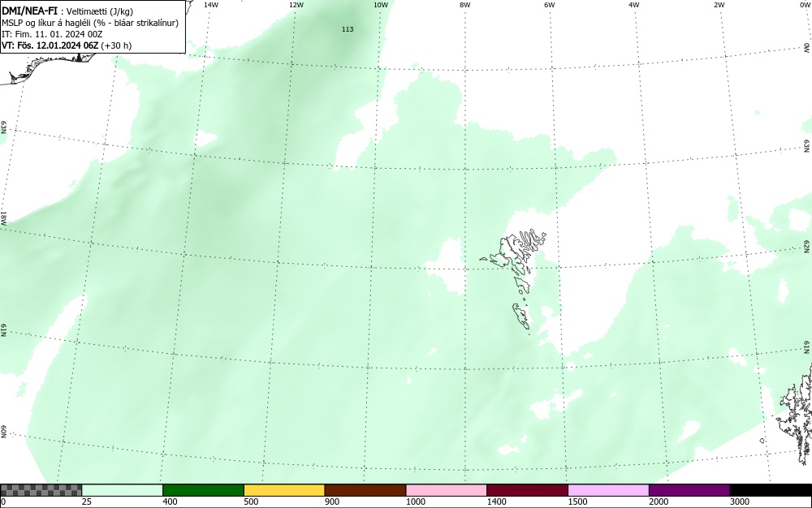Click the legend value "1000"
Image resolution: width=812 pixels, height=508 pixels.
point(415,502)
